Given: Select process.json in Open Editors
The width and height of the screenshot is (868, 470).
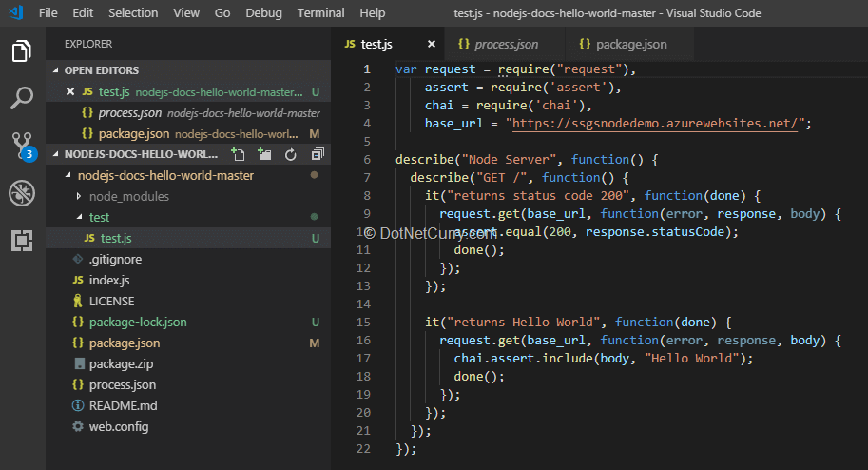Looking at the screenshot, I should pos(188,112).
